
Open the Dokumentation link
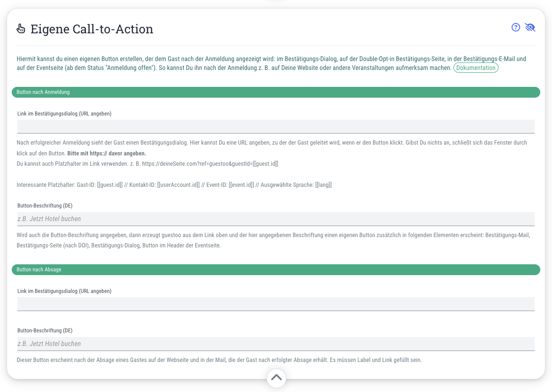(x=475, y=68)
